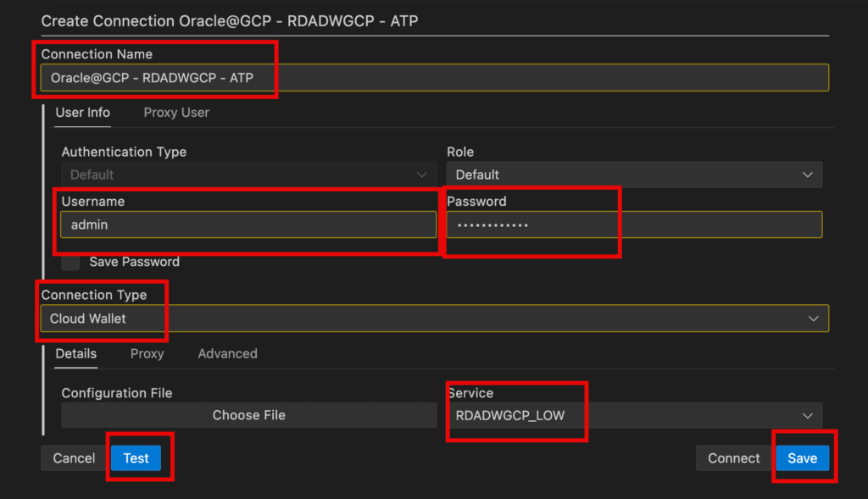Click the 'Configuration File' label

(117, 393)
